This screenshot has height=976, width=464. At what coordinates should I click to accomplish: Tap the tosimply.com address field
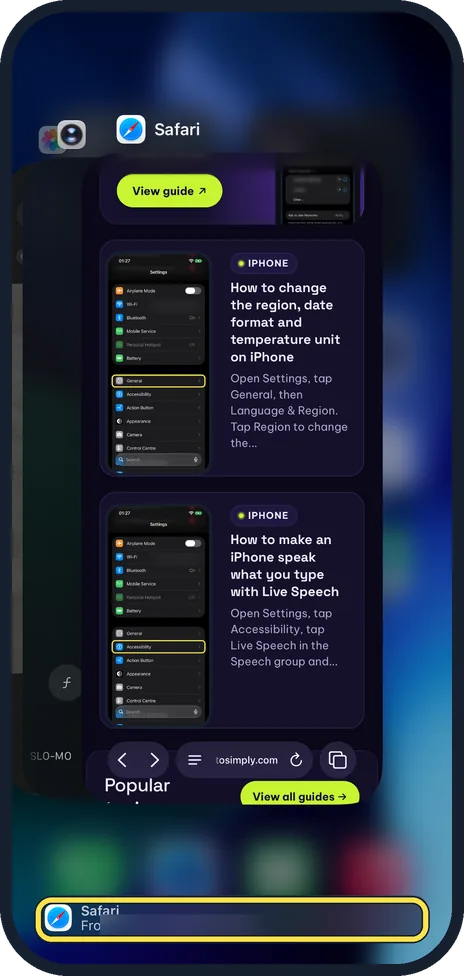coord(247,760)
